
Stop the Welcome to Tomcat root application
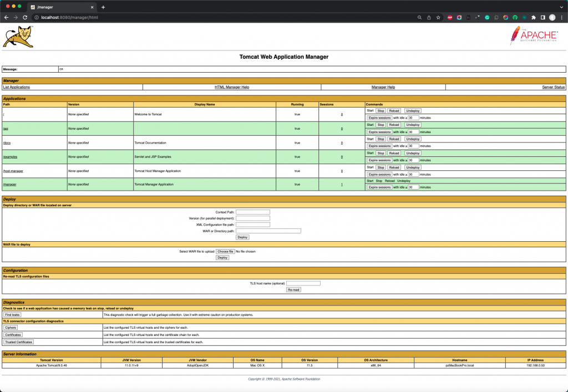(381, 111)
